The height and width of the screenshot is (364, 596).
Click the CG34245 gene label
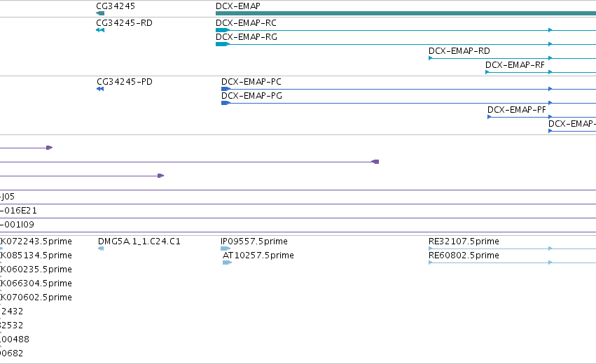click(x=116, y=6)
